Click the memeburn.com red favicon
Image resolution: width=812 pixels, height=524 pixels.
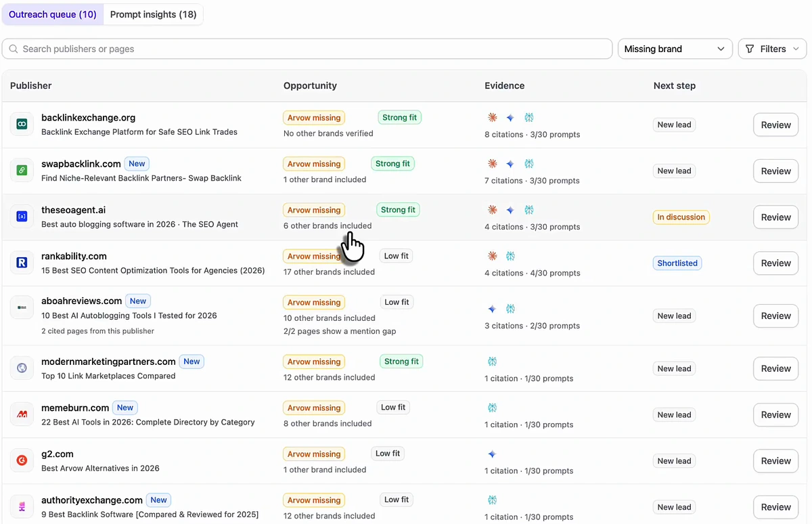click(22, 414)
